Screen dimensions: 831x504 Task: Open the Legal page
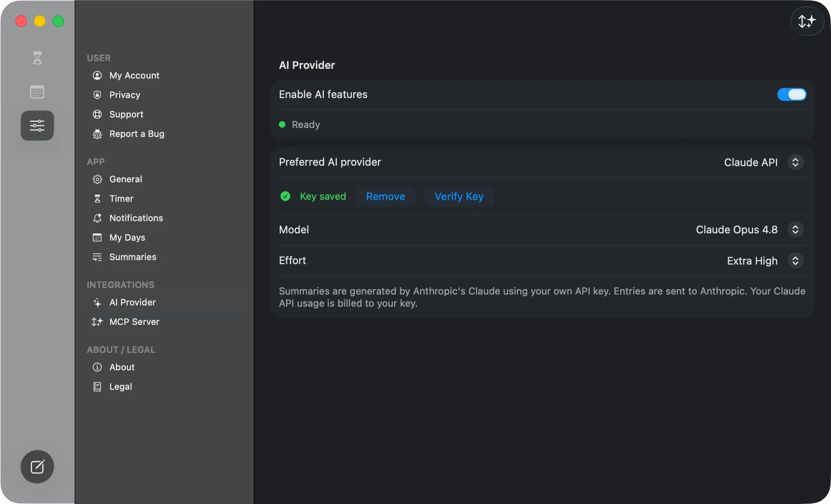(x=121, y=387)
